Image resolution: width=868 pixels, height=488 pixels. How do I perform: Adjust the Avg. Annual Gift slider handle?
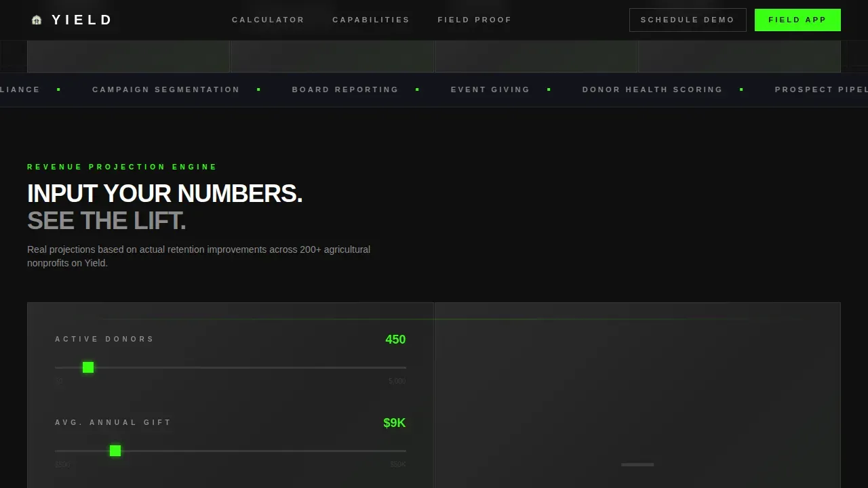click(x=115, y=451)
